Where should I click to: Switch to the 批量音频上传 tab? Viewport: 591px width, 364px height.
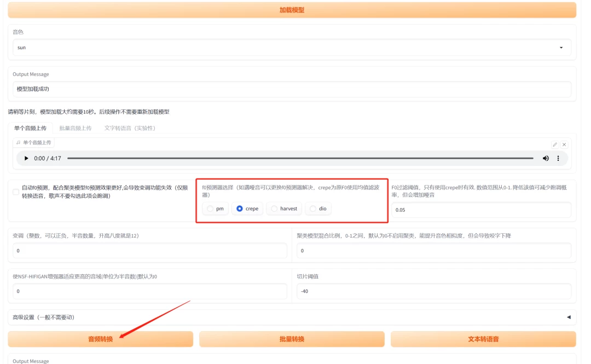[76, 128]
